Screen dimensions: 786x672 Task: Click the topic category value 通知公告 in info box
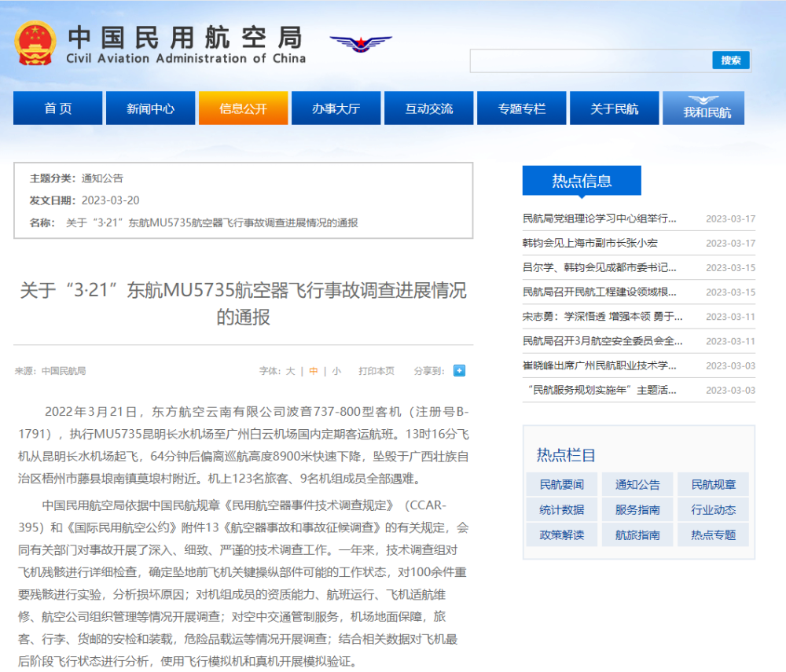(102, 178)
